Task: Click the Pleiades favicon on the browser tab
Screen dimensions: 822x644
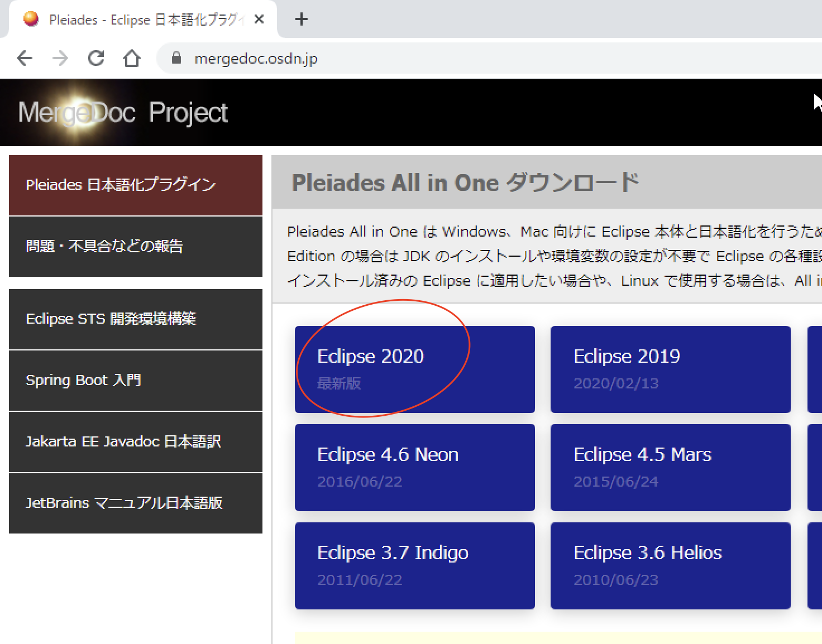Action: 31,18
